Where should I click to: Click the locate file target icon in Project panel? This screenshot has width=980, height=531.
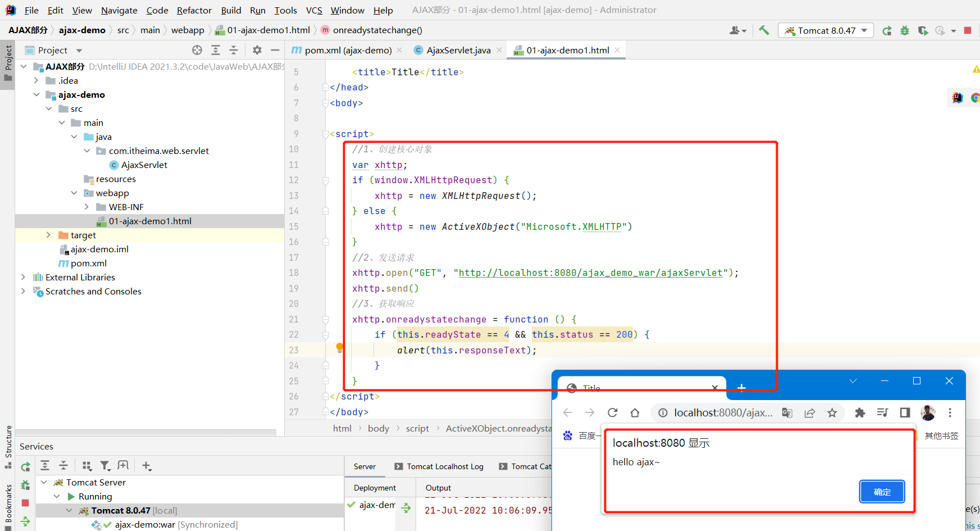pos(197,50)
